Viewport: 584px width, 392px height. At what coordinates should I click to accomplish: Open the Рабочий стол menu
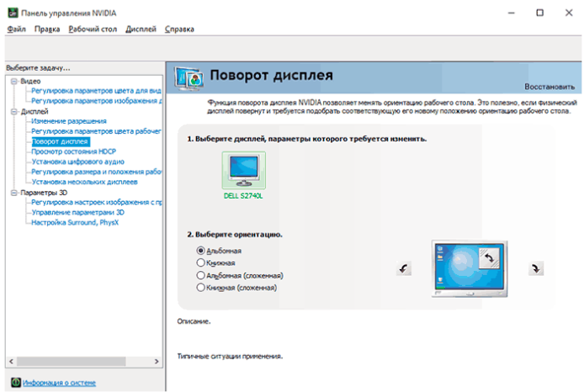coord(93,29)
